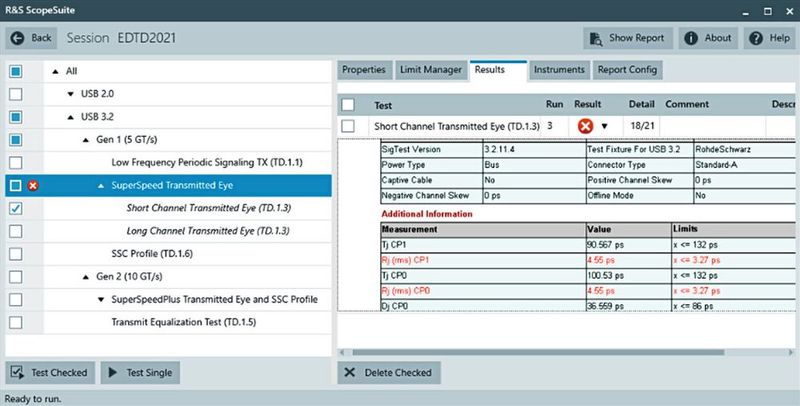Toggle the All checkbox
This screenshot has width=800, height=406.
(16, 71)
